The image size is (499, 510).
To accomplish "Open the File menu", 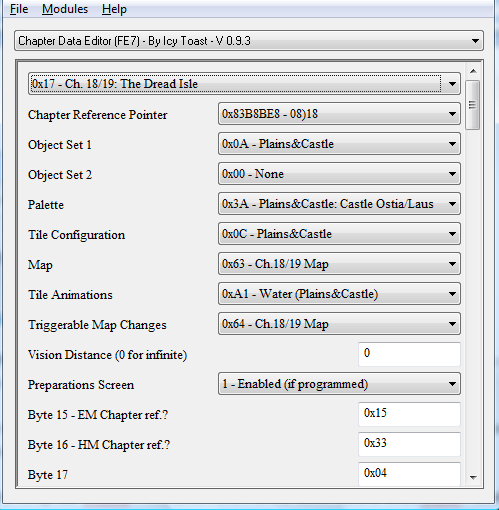I will (x=19, y=9).
